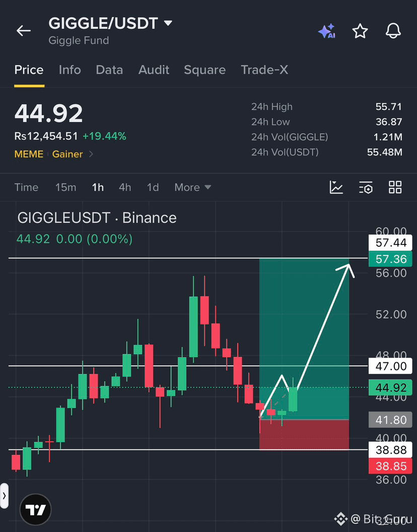The height and width of the screenshot is (532, 417).
Task: Open chart indicator settings icon
Action: click(x=366, y=187)
